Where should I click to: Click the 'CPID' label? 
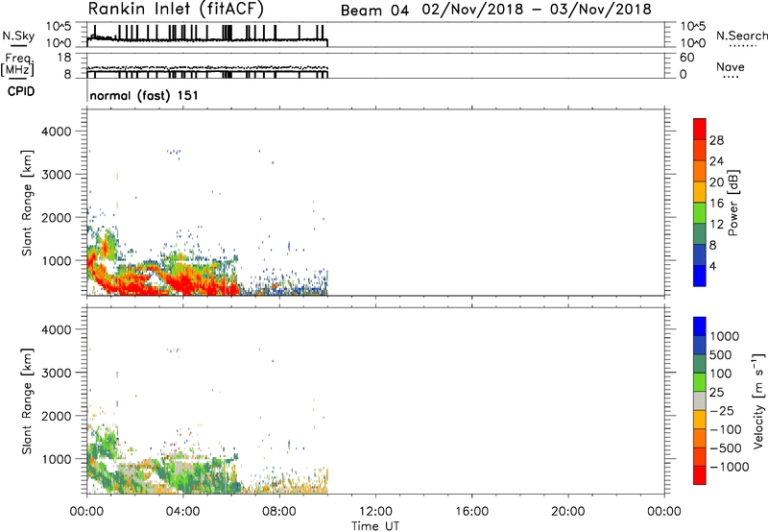point(21,91)
